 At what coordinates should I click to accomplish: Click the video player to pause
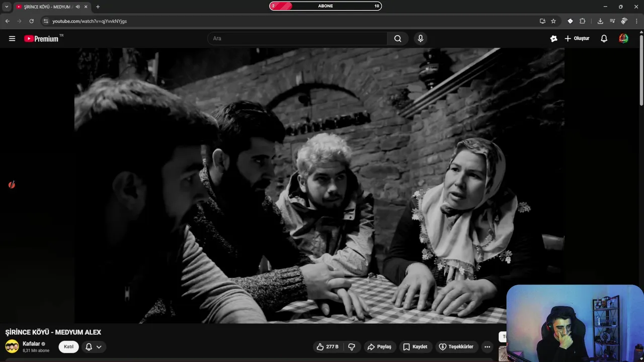[319, 186]
